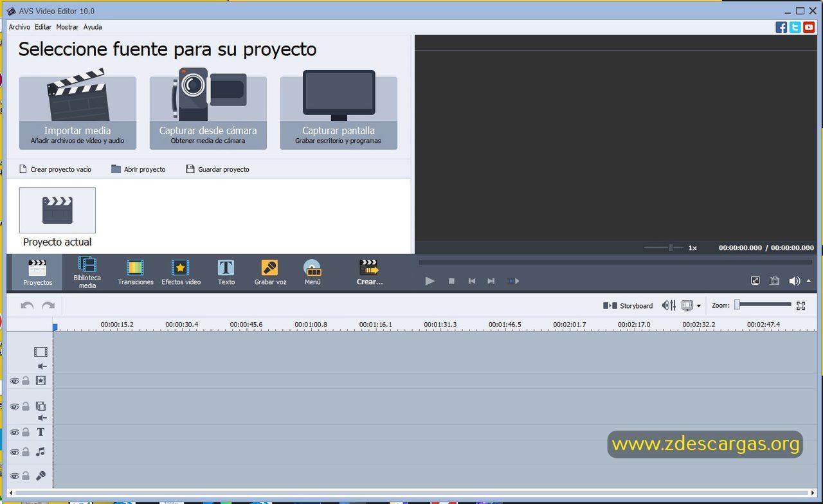Click the horizontal timeline scrollbar
The image size is (823, 504).
[x=411, y=493]
